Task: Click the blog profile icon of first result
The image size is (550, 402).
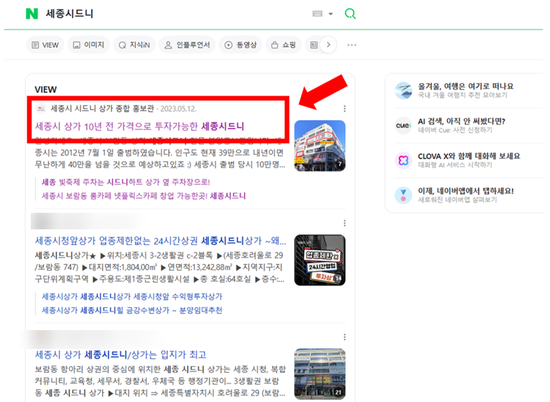Action: coord(41,109)
